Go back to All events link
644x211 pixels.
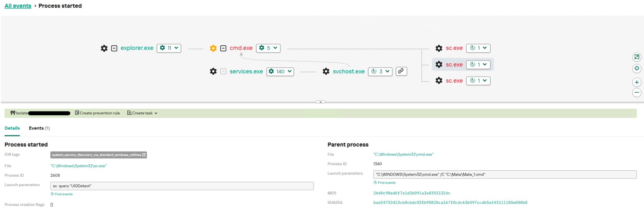[18, 6]
